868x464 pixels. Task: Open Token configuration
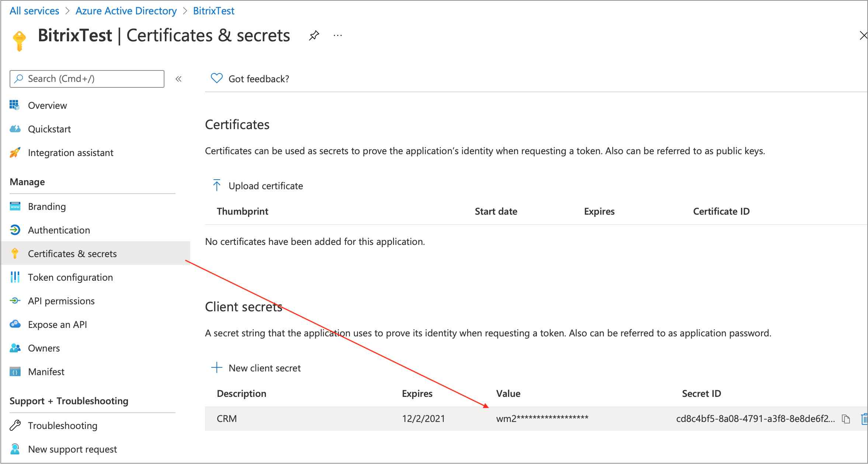point(70,277)
